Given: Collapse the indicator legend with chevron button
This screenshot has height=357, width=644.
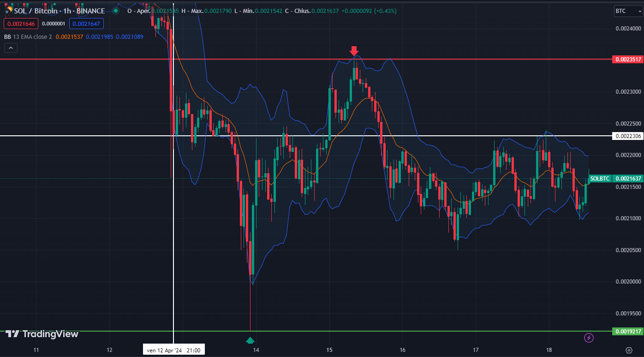Looking at the screenshot, I should [x=11, y=47].
